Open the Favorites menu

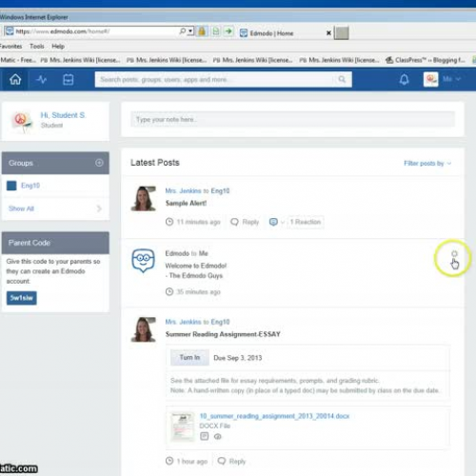[10, 47]
